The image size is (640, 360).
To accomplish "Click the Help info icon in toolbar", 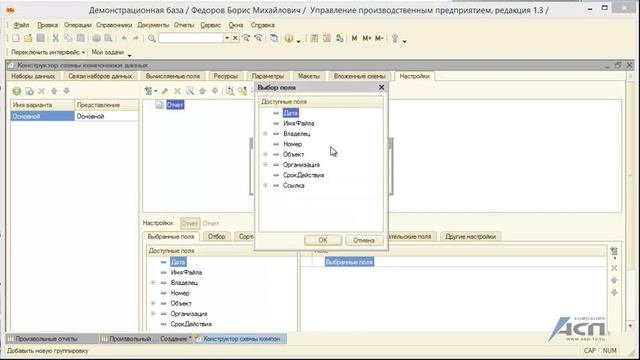I will pos(289,38).
